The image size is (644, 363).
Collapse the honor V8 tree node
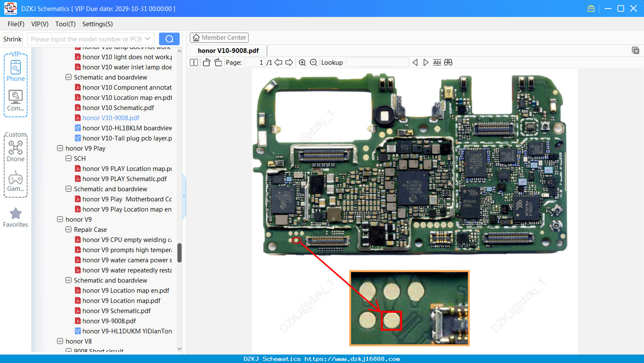coord(60,341)
